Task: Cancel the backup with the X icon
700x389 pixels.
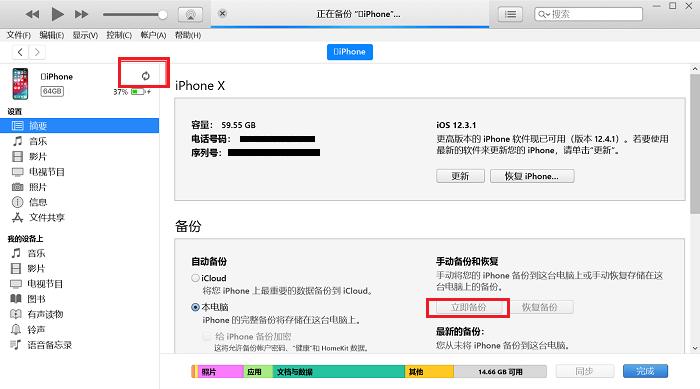Action: (222, 13)
